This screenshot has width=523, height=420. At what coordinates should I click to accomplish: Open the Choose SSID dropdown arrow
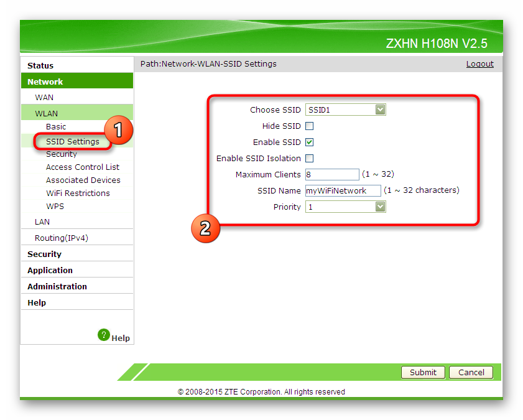tap(380, 110)
